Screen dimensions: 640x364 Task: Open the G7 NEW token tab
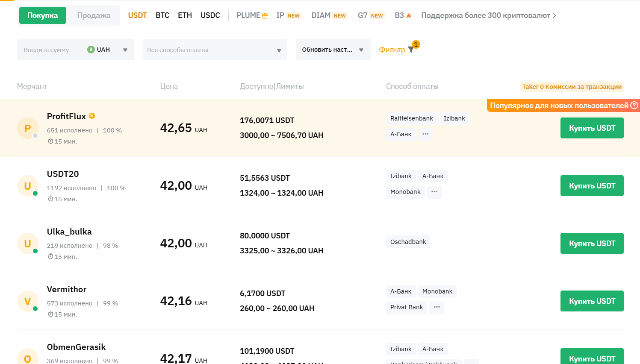point(371,15)
